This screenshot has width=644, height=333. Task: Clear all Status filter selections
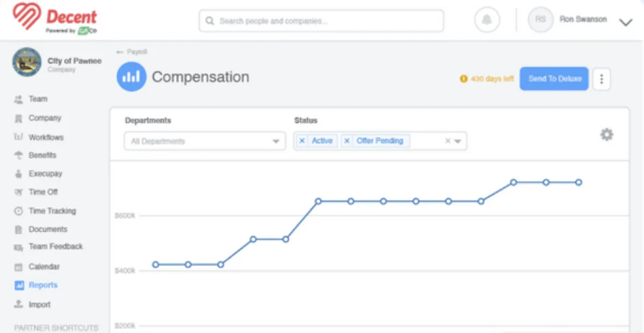[448, 141]
